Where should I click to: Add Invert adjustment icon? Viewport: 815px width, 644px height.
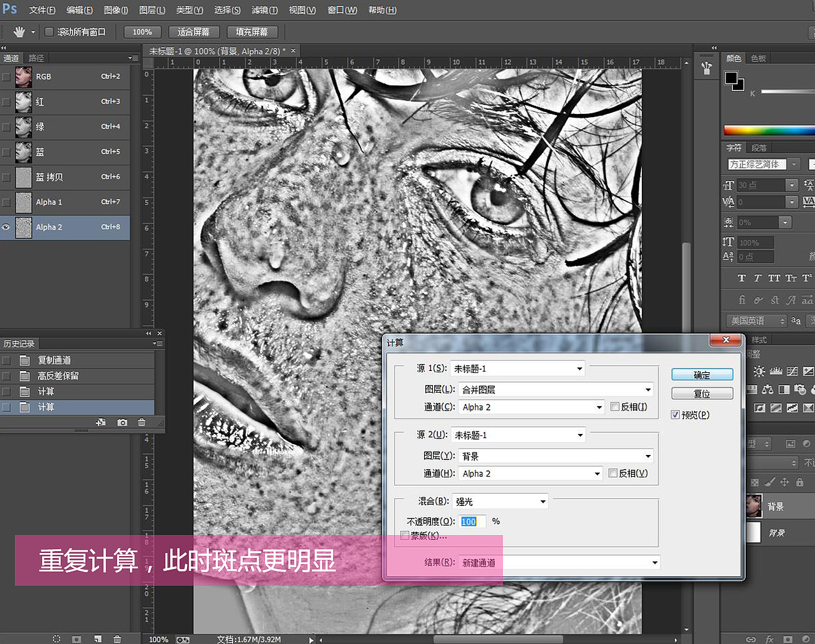[760, 408]
